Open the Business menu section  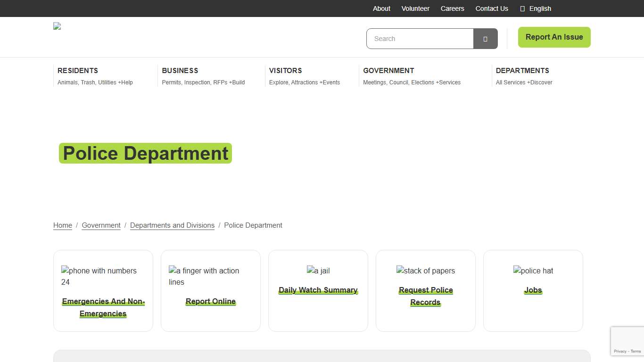pyautogui.click(x=180, y=71)
